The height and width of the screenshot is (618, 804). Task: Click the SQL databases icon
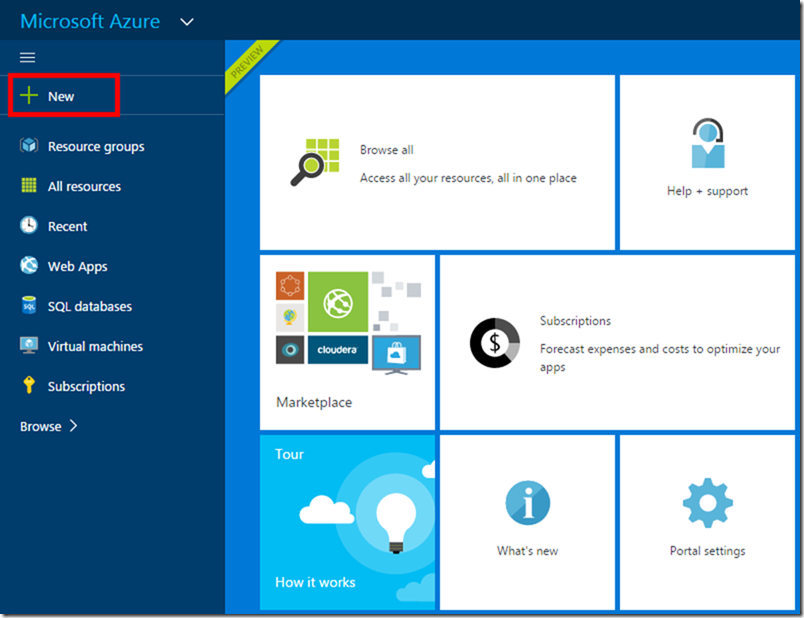tap(29, 305)
